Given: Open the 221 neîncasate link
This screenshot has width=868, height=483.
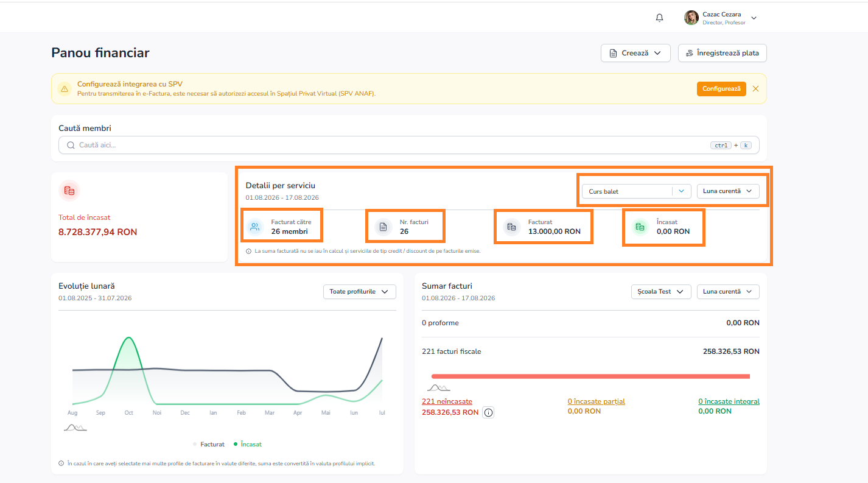Looking at the screenshot, I should coord(447,401).
